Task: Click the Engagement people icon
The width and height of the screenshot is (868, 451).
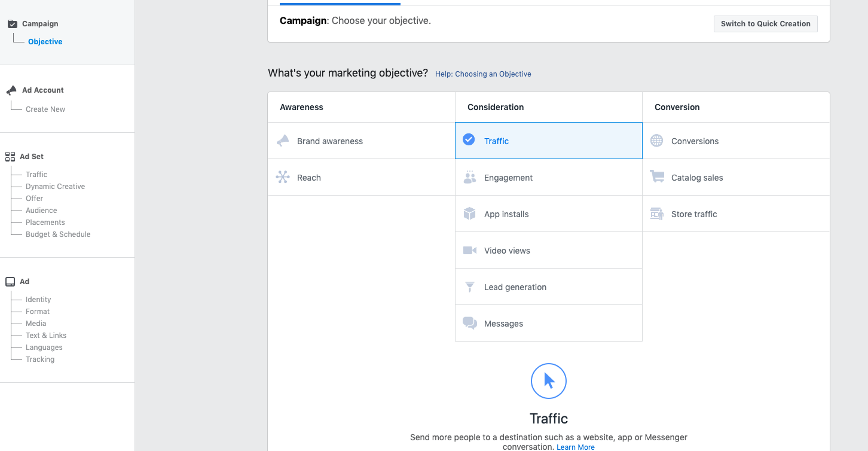Action: [x=470, y=178]
